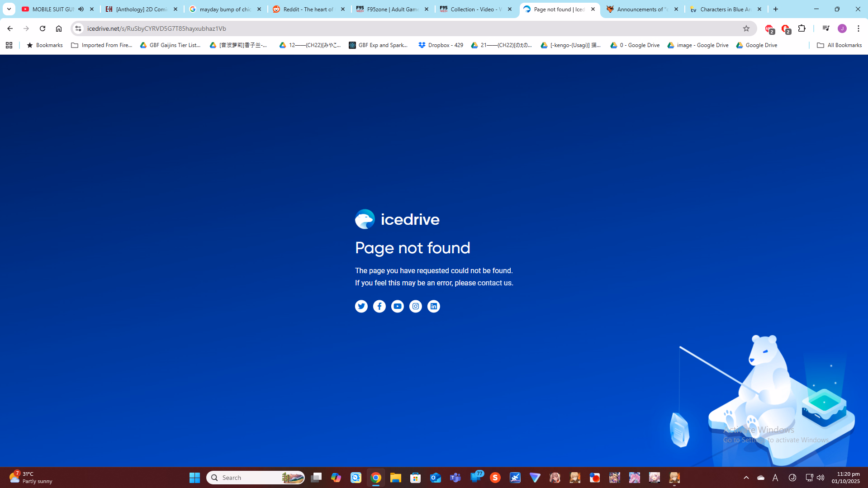The image size is (868, 488).
Task: Open the Extensions puzzle icon
Action: coord(802,28)
